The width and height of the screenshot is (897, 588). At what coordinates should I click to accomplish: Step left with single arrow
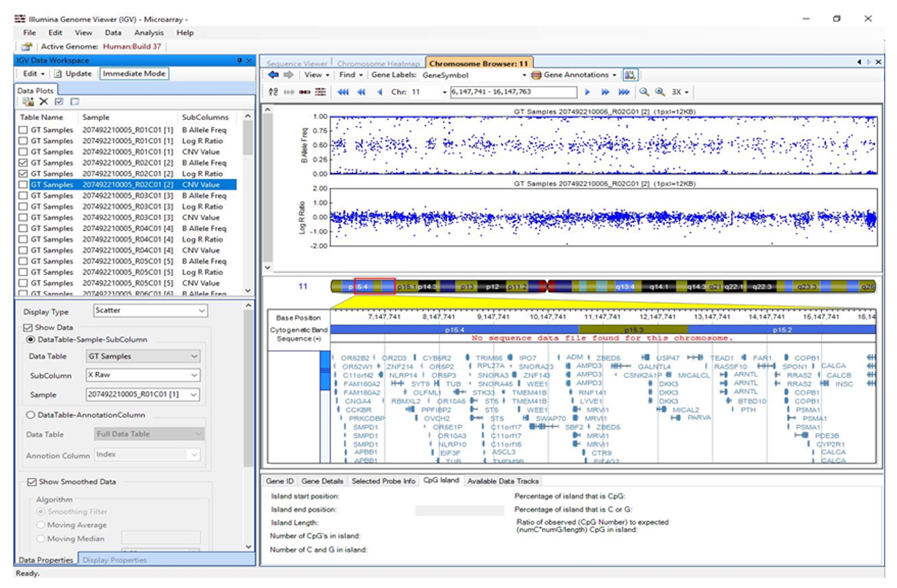[x=380, y=92]
